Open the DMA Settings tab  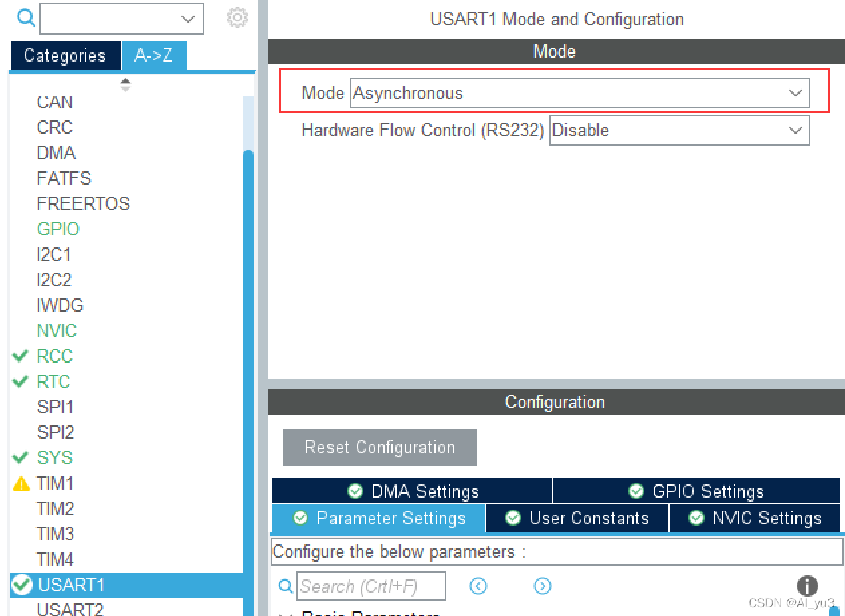click(x=412, y=491)
